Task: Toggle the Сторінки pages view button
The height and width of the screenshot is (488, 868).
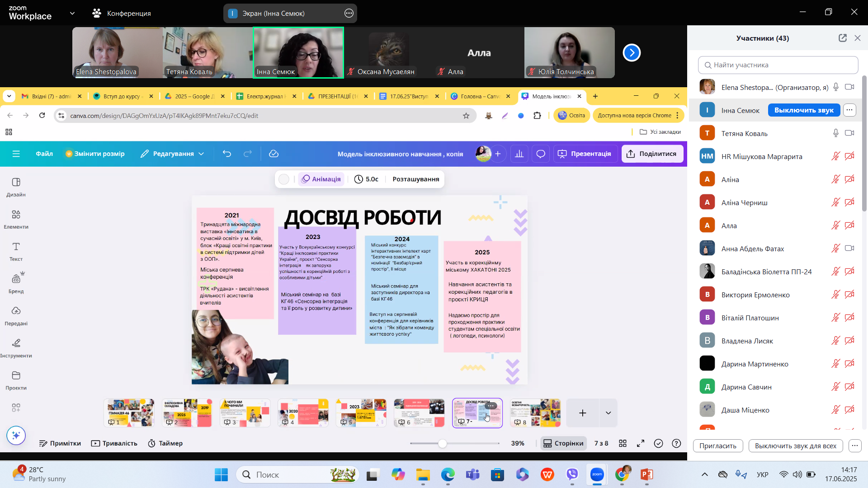Action: (x=563, y=443)
